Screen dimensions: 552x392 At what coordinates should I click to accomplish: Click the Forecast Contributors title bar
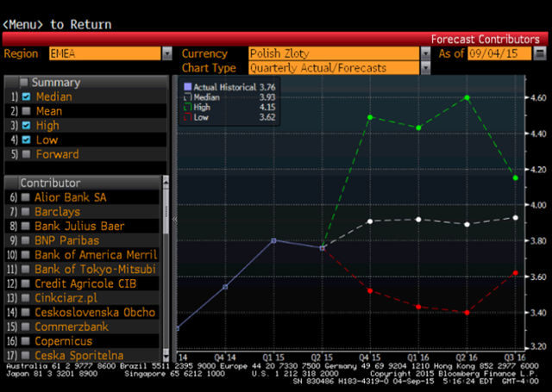[275, 39]
